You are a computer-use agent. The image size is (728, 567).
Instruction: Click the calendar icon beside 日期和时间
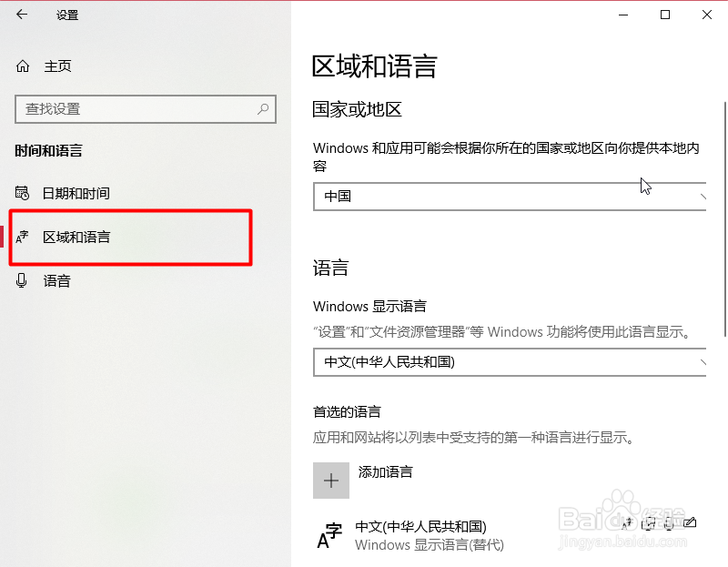pos(22,193)
